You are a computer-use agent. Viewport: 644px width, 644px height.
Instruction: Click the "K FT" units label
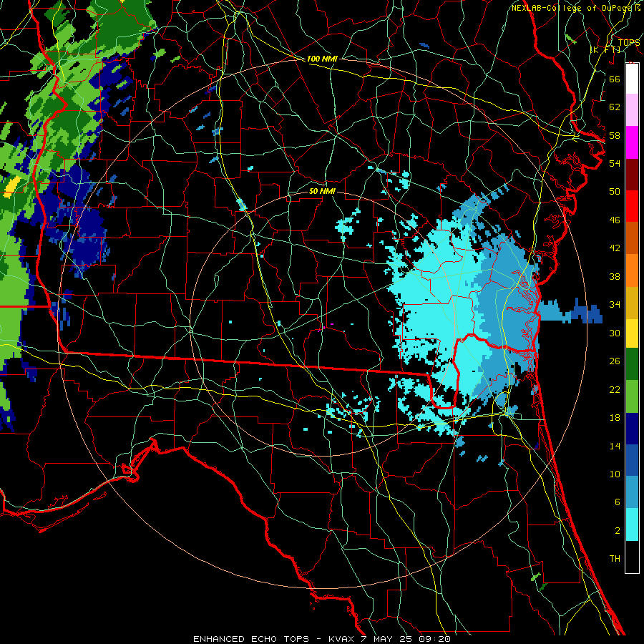click(x=606, y=49)
